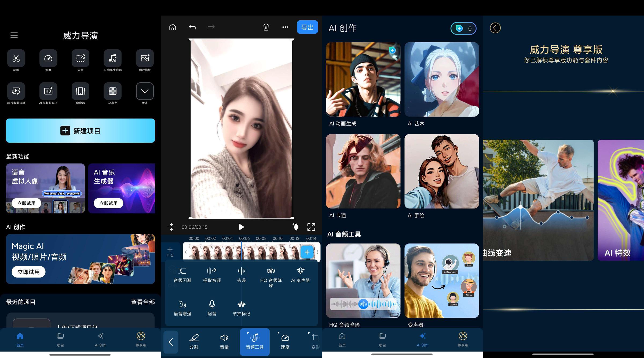Open the 裁剪 scissors tool
644x358 pixels.
(16, 58)
